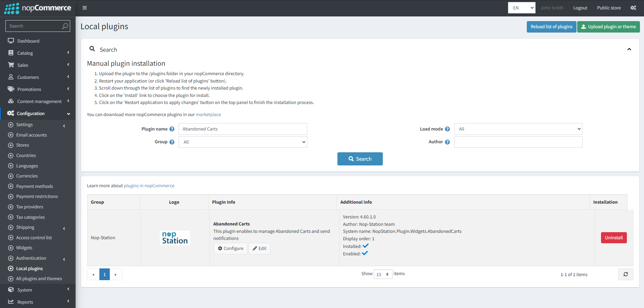Go to next page arrow

point(116,274)
